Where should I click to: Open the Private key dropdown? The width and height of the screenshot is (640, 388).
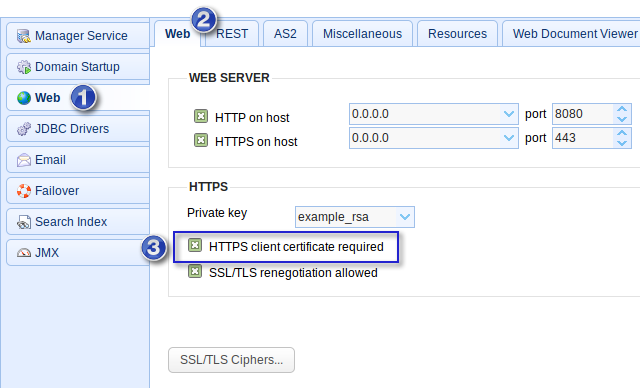point(404,217)
